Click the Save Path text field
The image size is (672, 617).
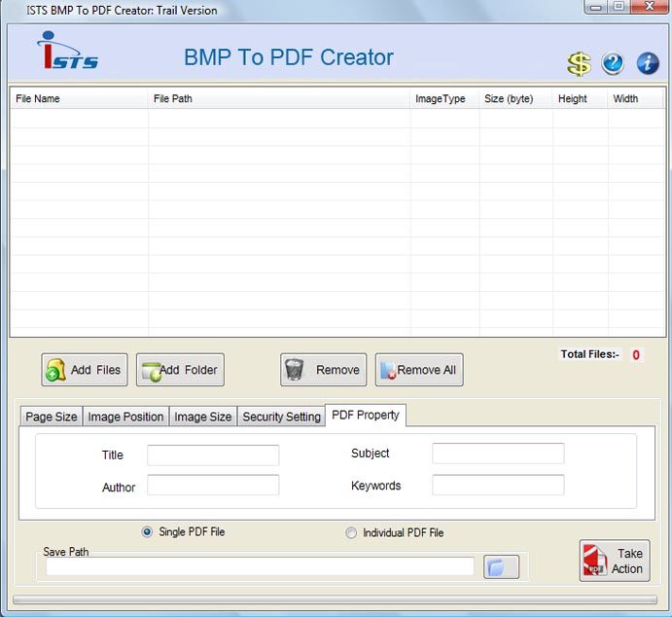click(260, 567)
